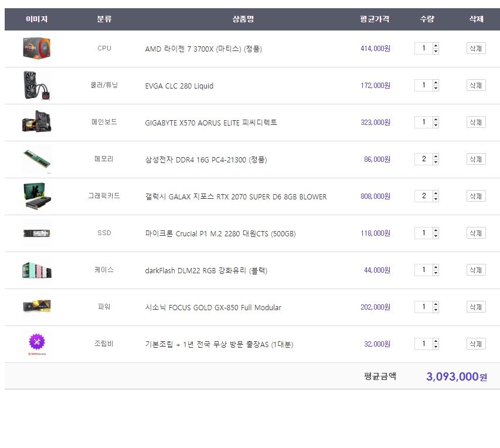The height and width of the screenshot is (448, 500).
Task: Open the EVGA CLC 280 Liquid cooler thumbnail
Action: 37,86
